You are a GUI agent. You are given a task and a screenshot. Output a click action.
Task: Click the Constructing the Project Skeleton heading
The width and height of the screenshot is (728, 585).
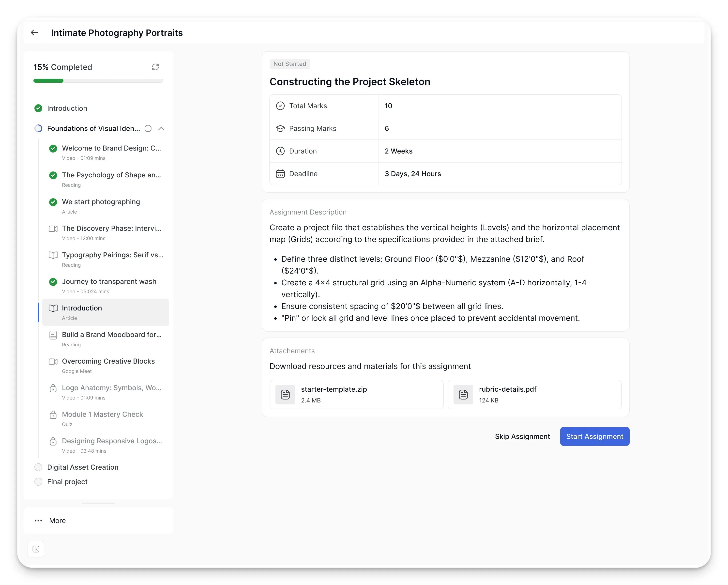pos(350,82)
